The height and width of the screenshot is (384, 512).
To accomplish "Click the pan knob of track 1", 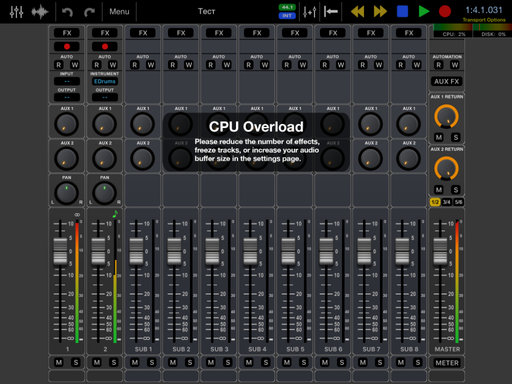I will tap(66, 193).
